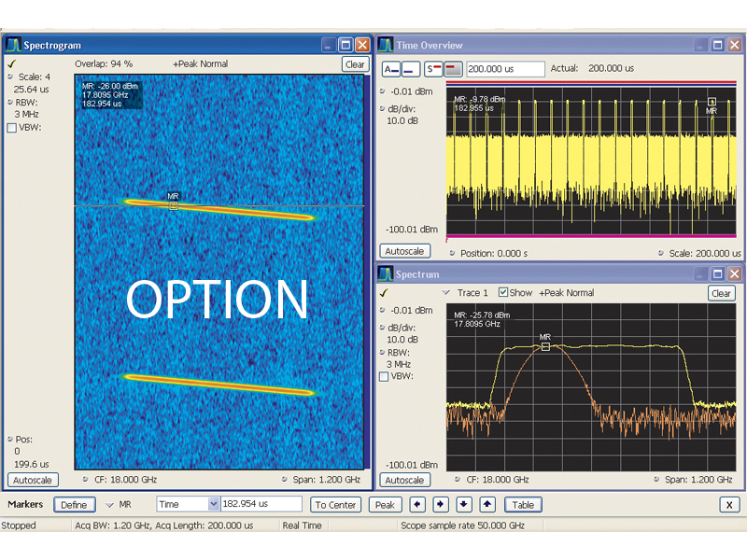The height and width of the screenshot is (560, 747).
Task: Move marker left with the left arrow button
Action: tap(417, 505)
